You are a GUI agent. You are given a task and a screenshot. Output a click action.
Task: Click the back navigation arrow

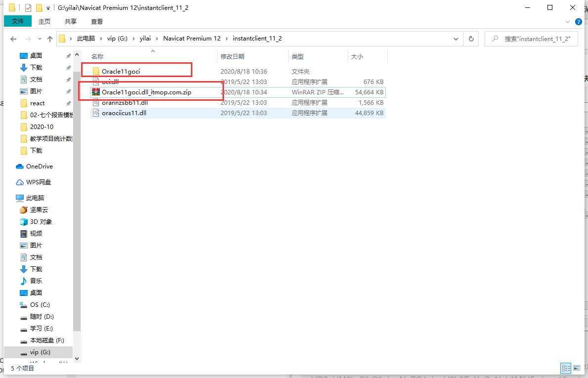tap(13, 39)
